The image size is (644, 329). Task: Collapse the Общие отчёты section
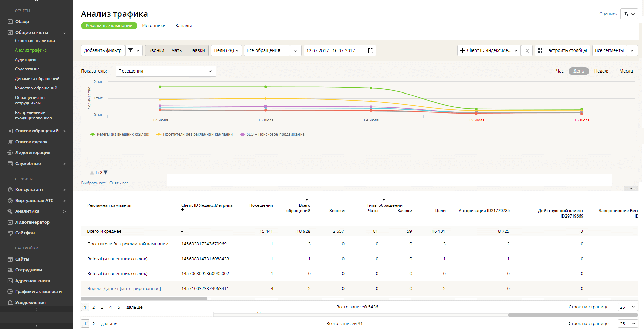[64, 33]
